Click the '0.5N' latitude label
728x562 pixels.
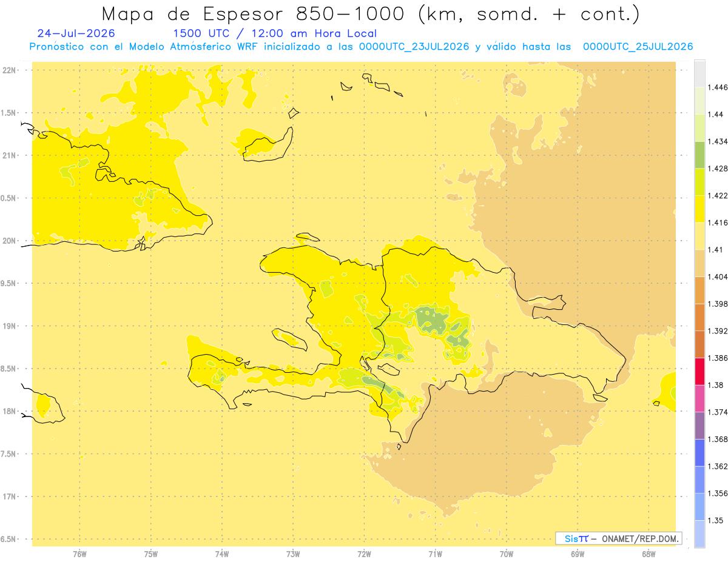click(x=9, y=198)
